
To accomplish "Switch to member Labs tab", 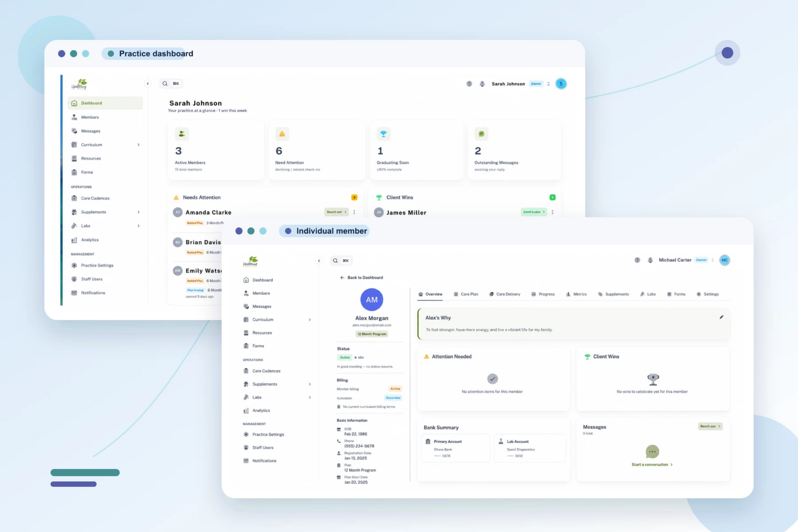I will pos(648,294).
